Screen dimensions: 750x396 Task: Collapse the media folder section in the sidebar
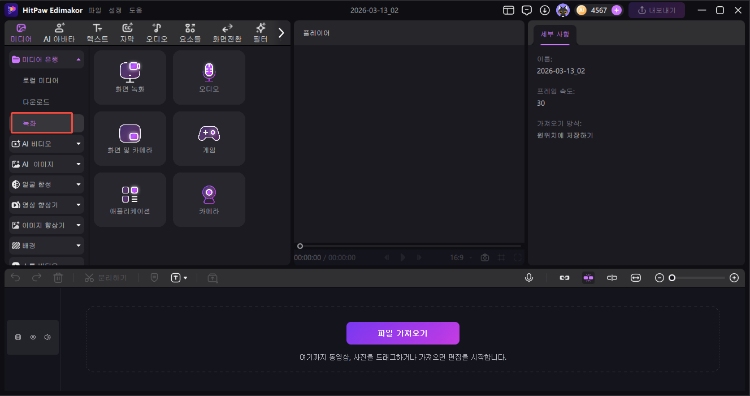click(46, 59)
